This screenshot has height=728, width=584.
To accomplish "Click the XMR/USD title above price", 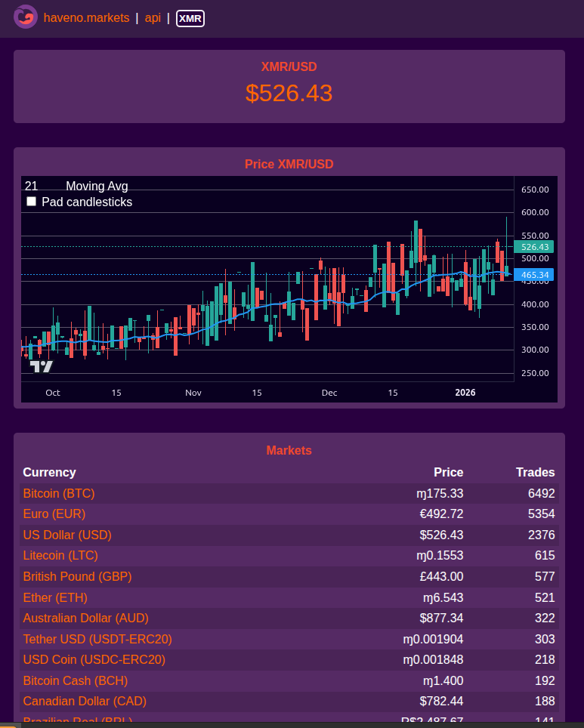I will (x=289, y=67).
